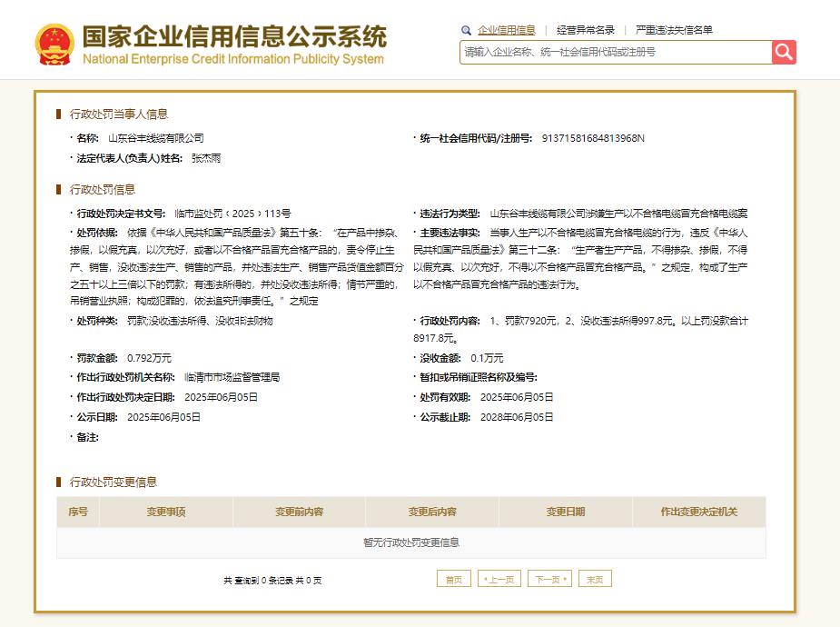Click the English title National Enterprise Credit Information Publicity System
The height and width of the screenshot is (627, 840).
tap(233, 59)
